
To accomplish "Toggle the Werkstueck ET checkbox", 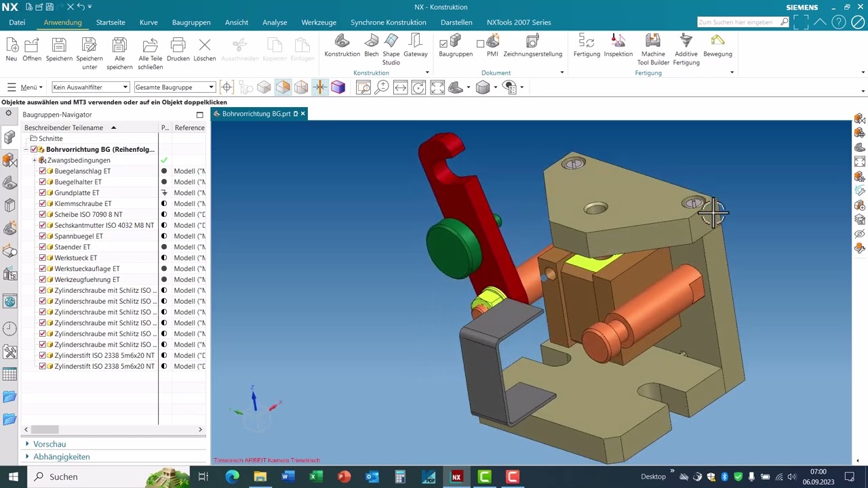I will (43, 258).
